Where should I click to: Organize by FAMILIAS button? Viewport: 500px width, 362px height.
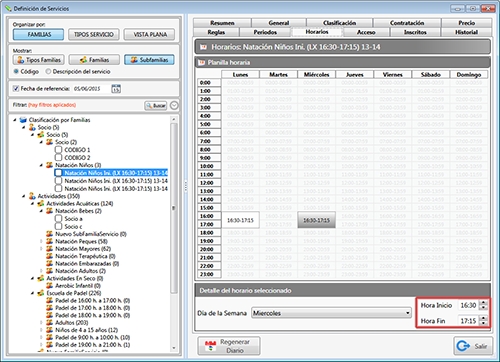[39, 35]
